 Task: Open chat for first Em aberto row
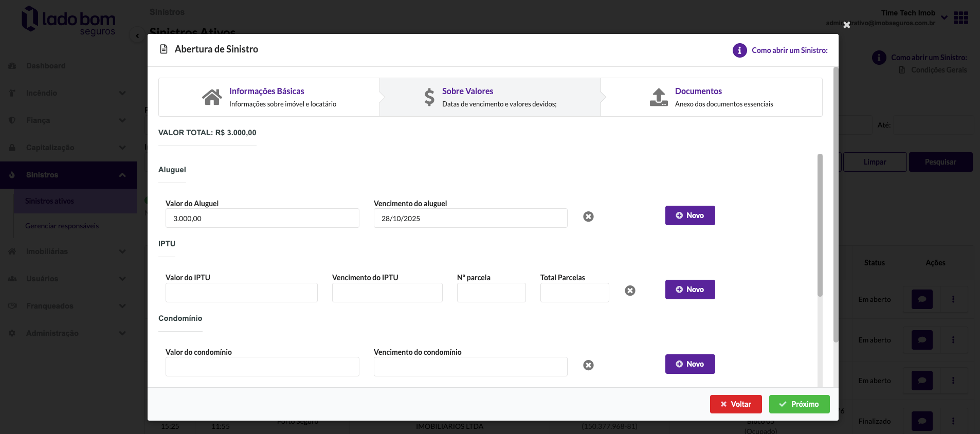[x=922, y=299]
